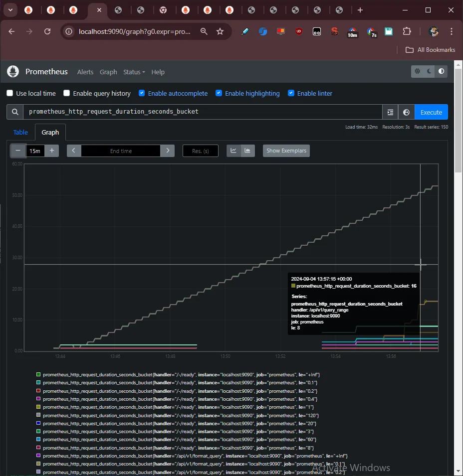Open the metrics explorer globe icon

point(406,112)
